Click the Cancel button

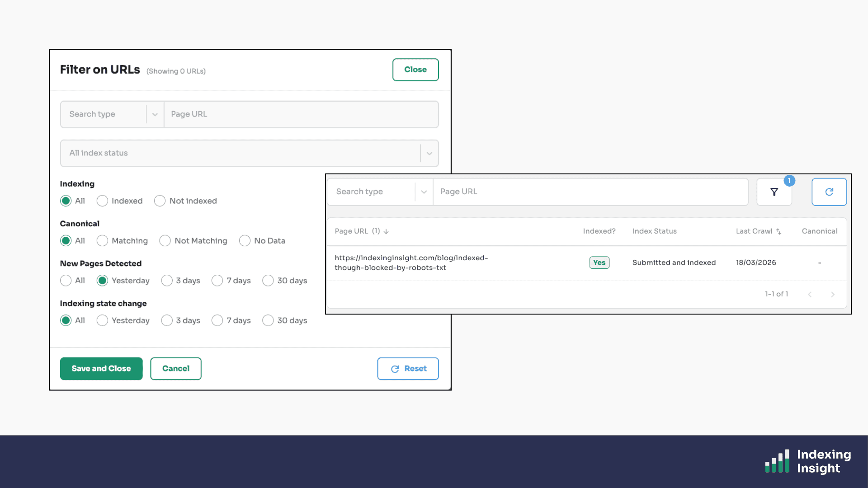tap(176, 369)
